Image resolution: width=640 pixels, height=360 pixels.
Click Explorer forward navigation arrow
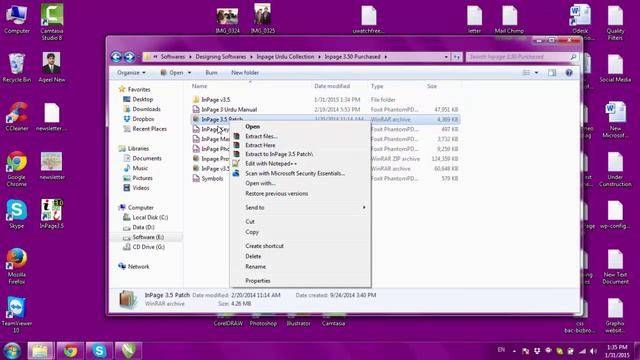tap(129, 57)
